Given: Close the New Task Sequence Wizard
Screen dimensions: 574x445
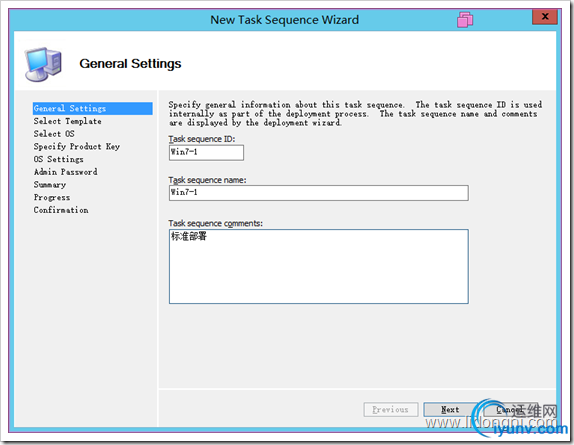Looking at the screenshot, I should point(545,16).
